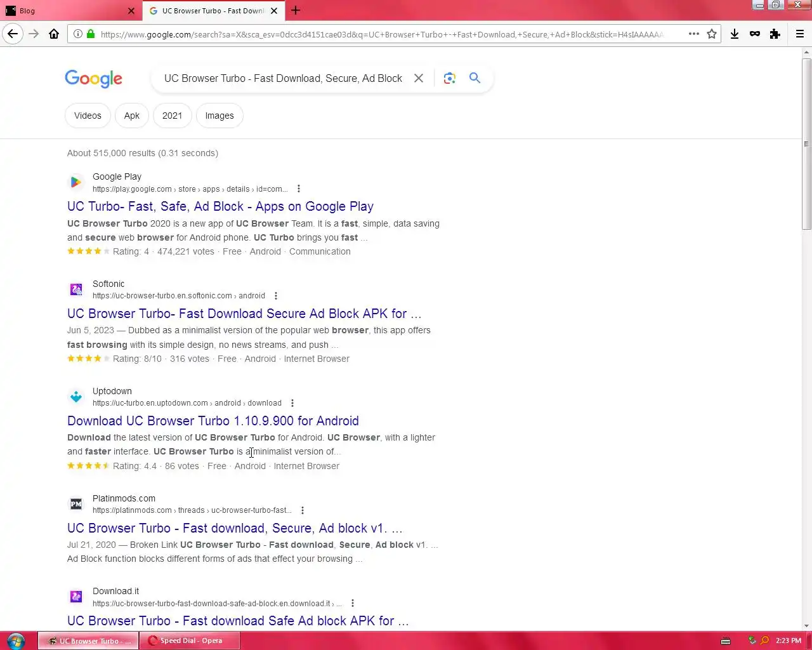Viewport: 812px width, 650px height.
Task: Click the private mask icon in toolbar
Action: [x=755, y=34]
